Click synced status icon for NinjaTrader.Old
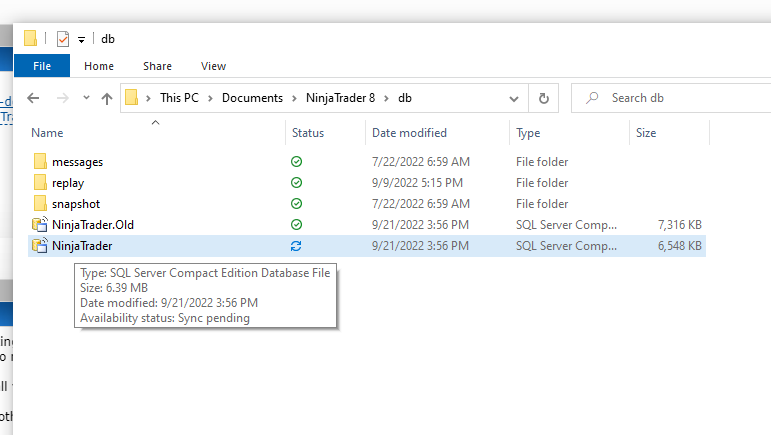 coord(296,225)
